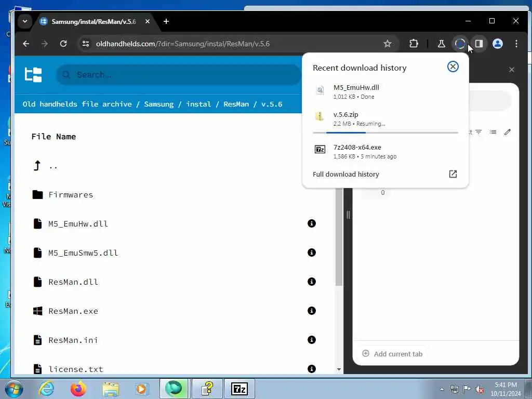The image size is (532, 399).
Task: Open the Firmwares folder
Action: 71,195
